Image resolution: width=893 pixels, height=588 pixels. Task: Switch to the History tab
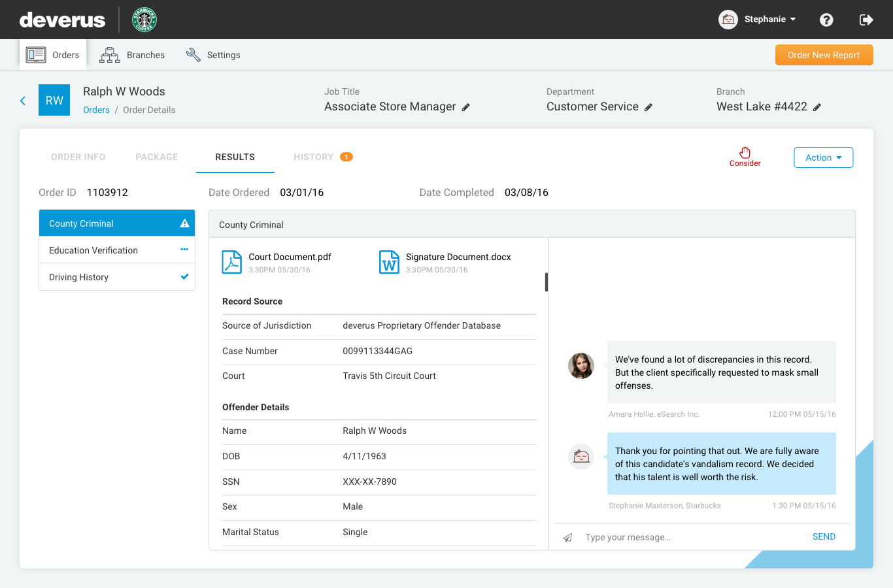point(314,157)
